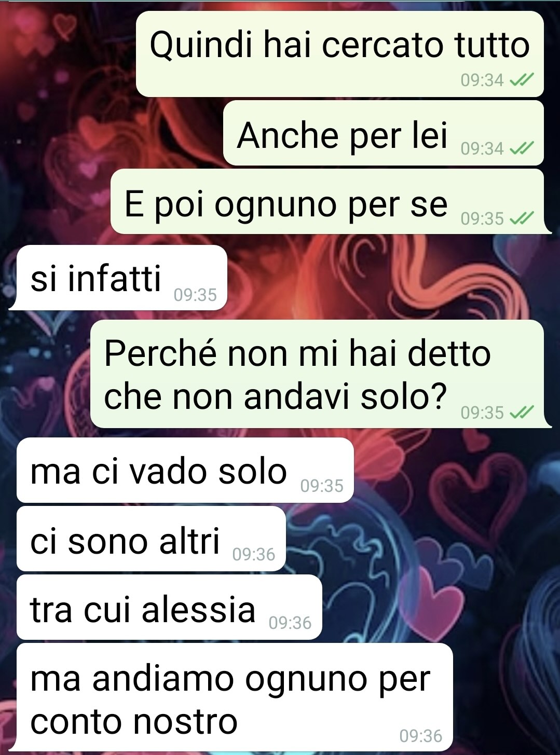Screen dimensions: 560x755
Task: Select the message 'Quindi hai cercato tutto'
Action: [339, 53]
